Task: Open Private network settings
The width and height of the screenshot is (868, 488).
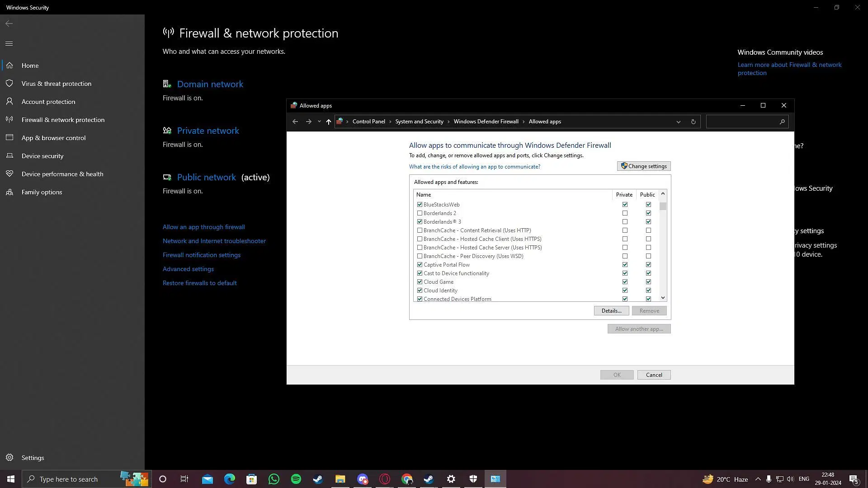Action: tap(208, 131)
